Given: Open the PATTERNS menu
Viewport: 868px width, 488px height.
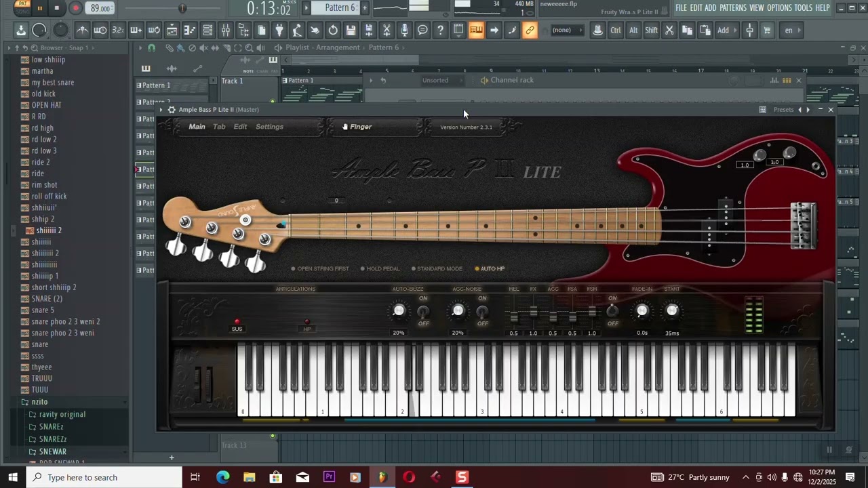Looking at the screenshot, I should pyautogui.click(x=733, y=7).
